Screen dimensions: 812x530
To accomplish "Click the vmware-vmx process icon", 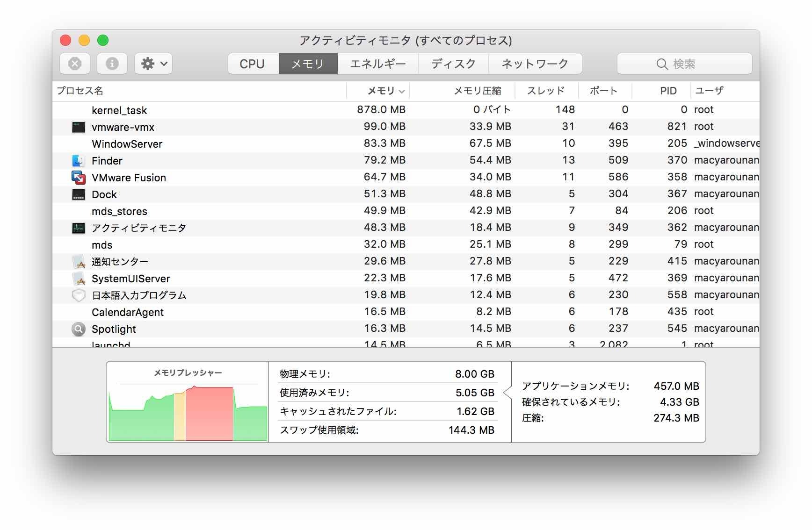I will [x=79, y=127].
